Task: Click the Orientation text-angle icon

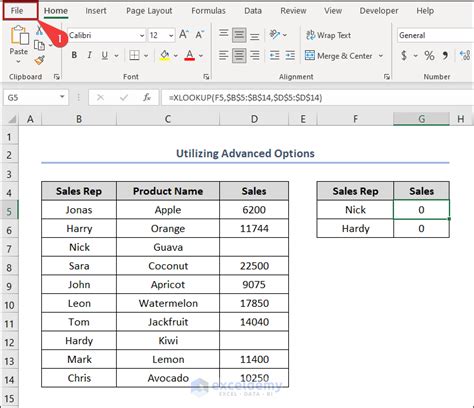Action: 275,34
